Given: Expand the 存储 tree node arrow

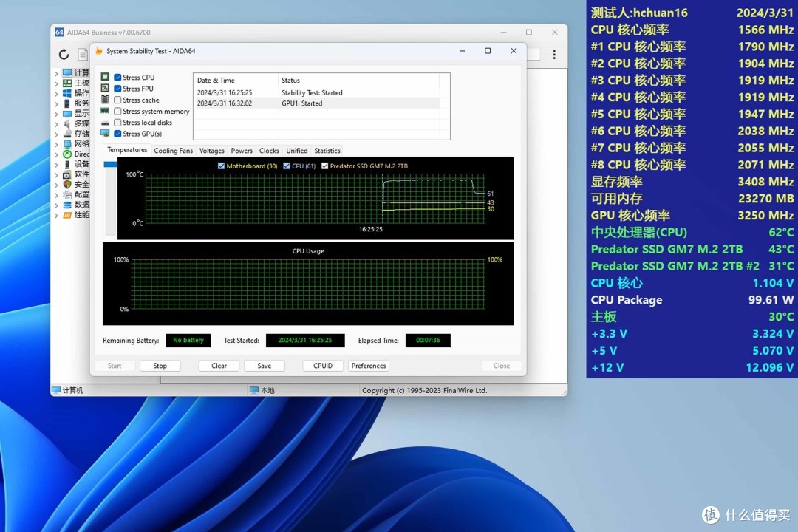Looking at the screenshot, I should coord(56,134).
